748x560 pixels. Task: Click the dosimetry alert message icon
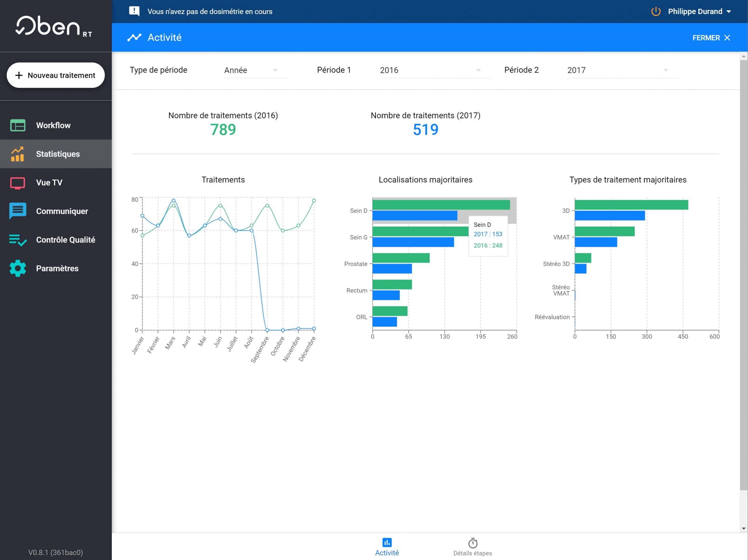pyautogui.click(x=134, y=11)
